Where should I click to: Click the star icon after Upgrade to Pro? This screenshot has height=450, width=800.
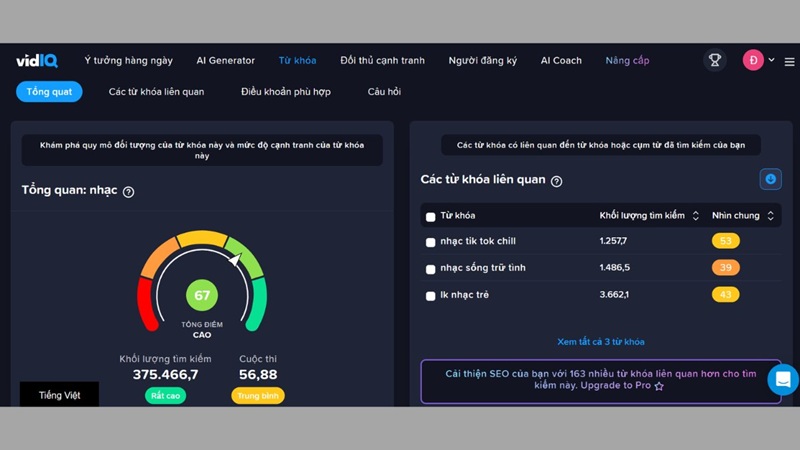click(x=658, y=386)
